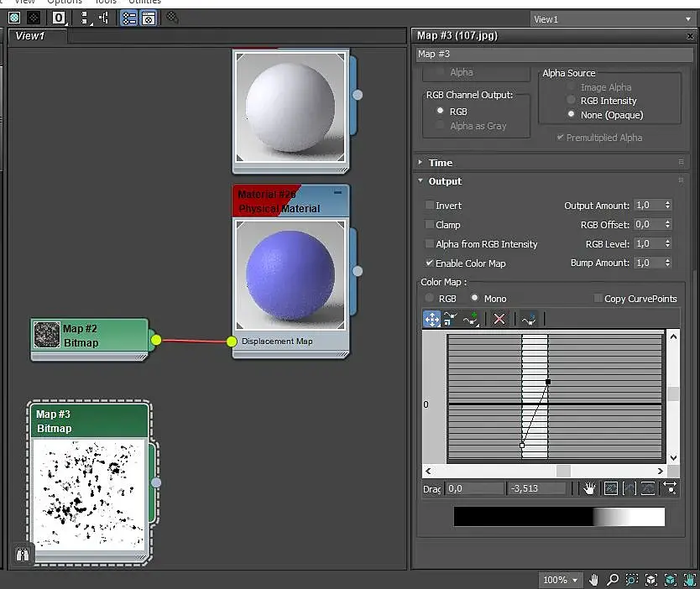Select the Zoom Region tool

[x=632, y=580]
